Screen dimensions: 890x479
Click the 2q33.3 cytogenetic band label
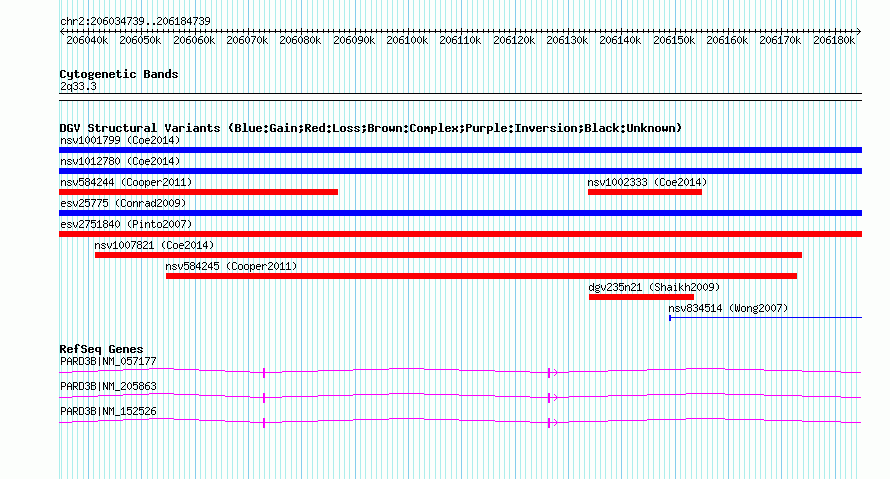tap(78, 86)
